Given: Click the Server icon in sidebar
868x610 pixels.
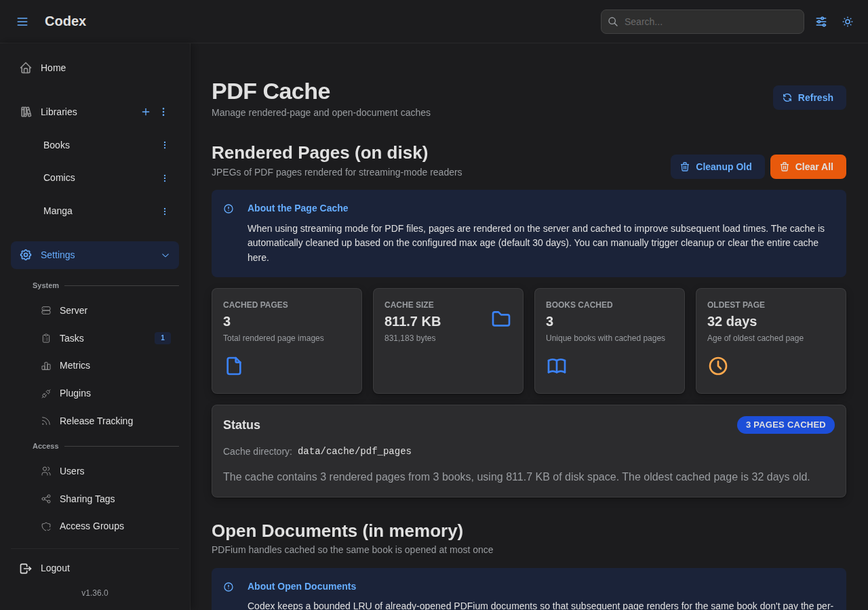Looking at the screenshot, I should [46, 310].
